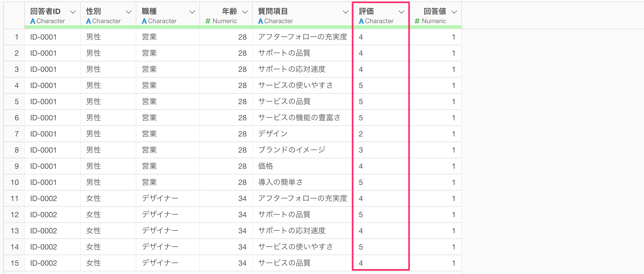This screenshot has height=274, width=644.
Task: Open the 職種 column header menu
Action: pyautogui.click(x=192, y=12)
